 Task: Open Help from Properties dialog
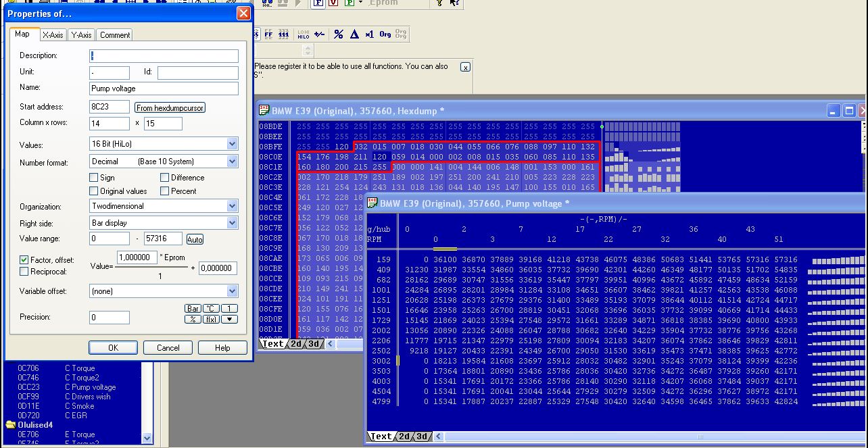tap(222, 347)
